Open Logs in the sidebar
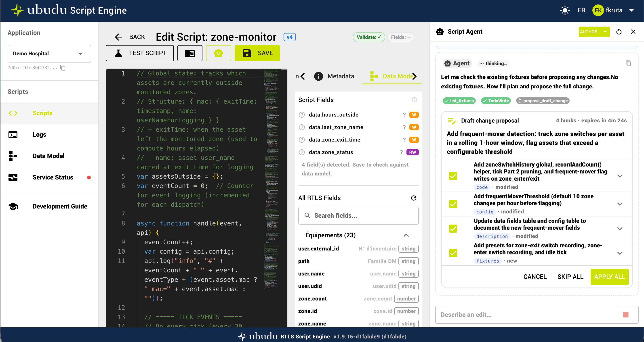The height and width of the screenshot is (342, 644). pyautogui.click(x=49, y=134)
